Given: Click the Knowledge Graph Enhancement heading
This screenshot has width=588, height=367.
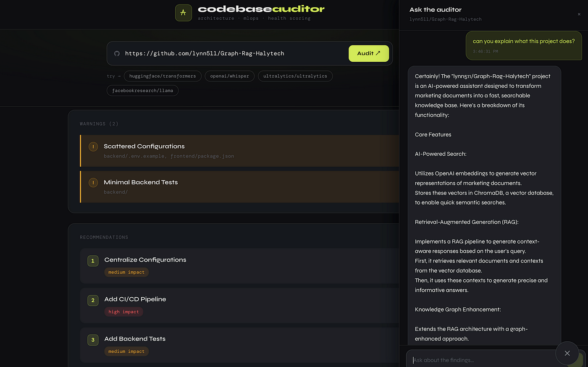Looking at the screenshot, I should (x=458, y=309).
